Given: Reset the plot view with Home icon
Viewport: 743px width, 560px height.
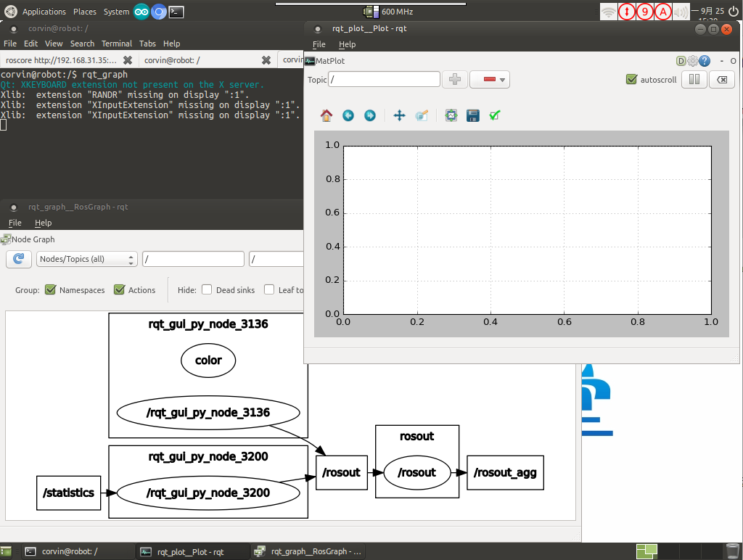Looking at the screenshot, I should 327,115.
